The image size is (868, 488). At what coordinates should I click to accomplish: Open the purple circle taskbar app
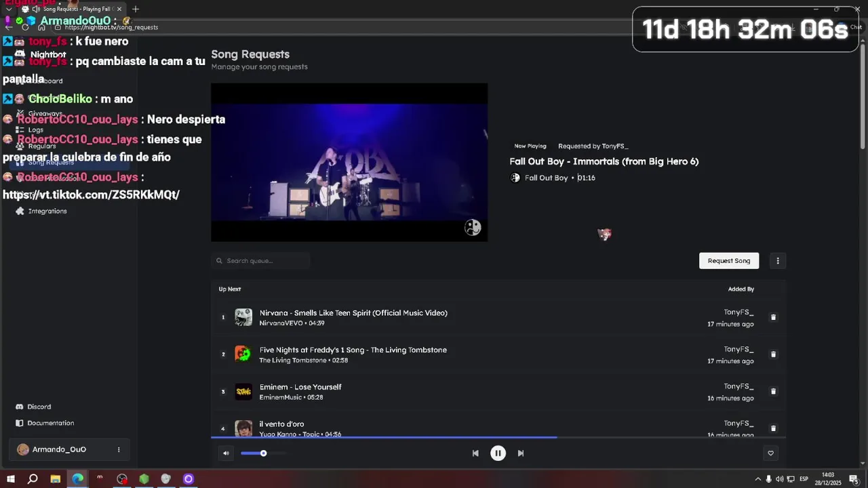click(189, 479)
